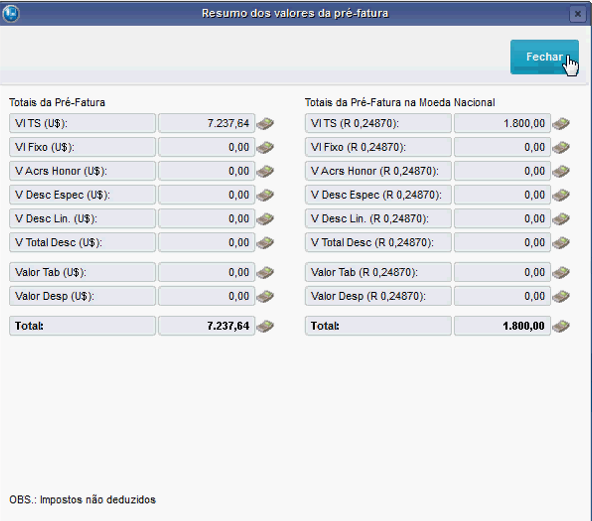The width and height of the screenshot is (592, 521).
Task: Click the 'Valor Desp (R 0,24870):' label
Action: (x=378, y=296)
